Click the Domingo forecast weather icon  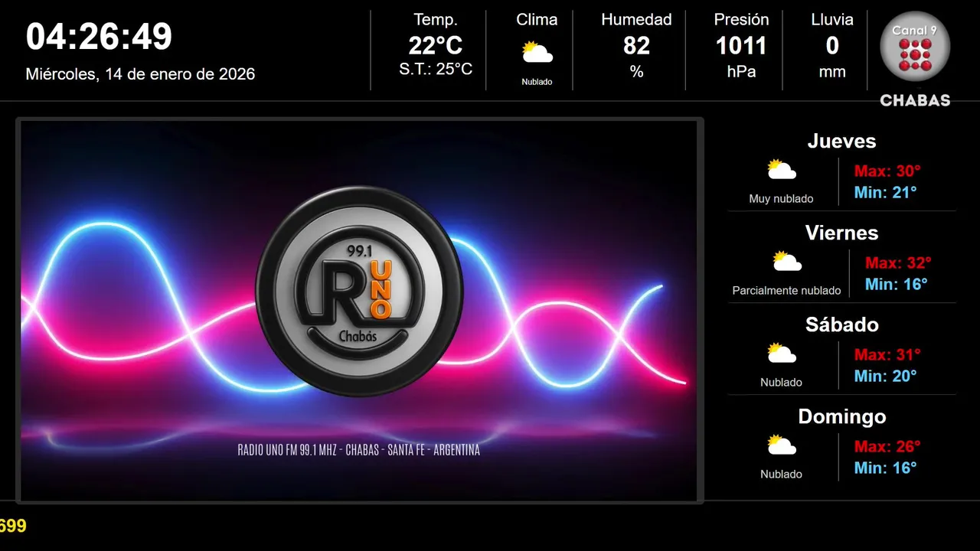coord(782,445)
